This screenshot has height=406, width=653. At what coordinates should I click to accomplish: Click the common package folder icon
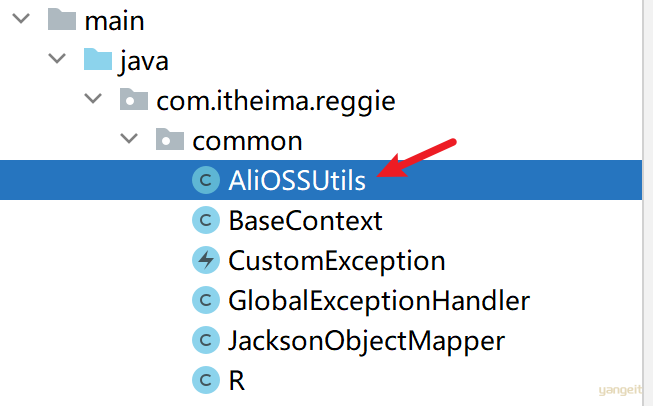(170, 139)
